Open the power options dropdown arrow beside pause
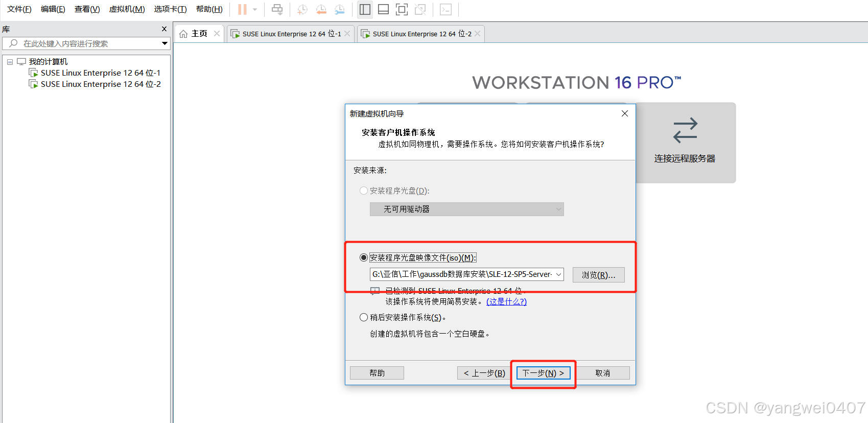 [255, 9]
